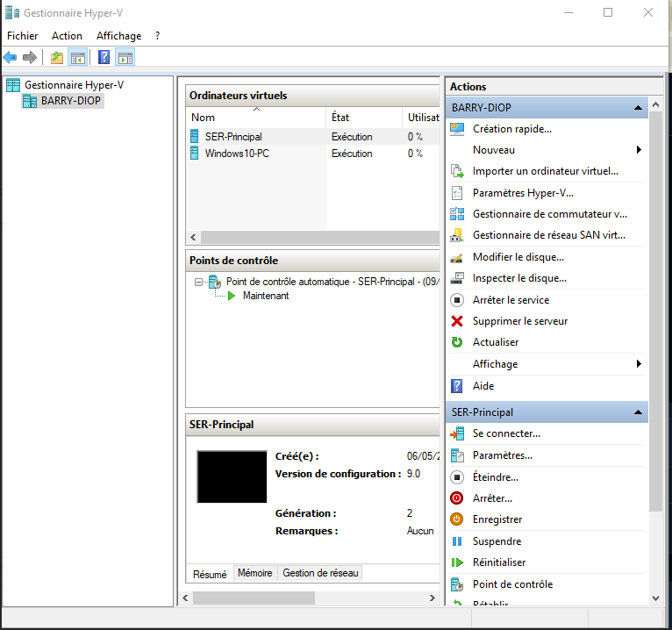Click the blue Suspendre pause icon
This screenshot has height=630, width=672.
[x=457, y=541]
